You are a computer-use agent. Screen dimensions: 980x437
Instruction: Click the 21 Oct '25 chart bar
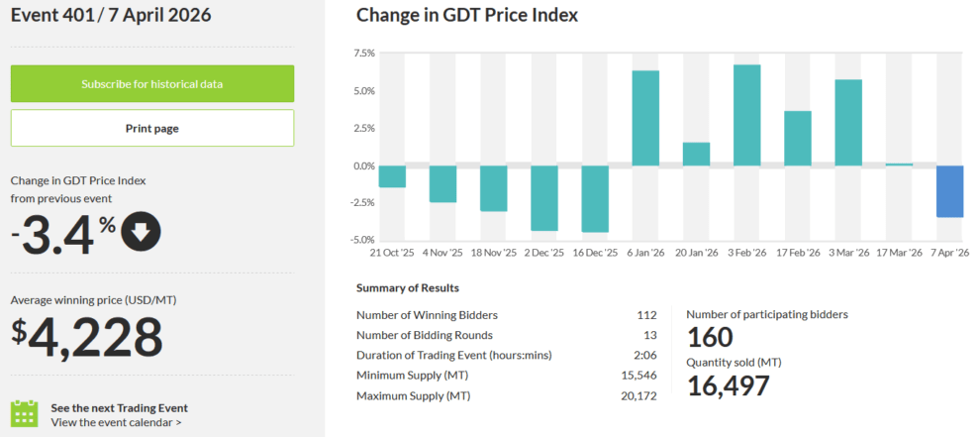(392, 176)
